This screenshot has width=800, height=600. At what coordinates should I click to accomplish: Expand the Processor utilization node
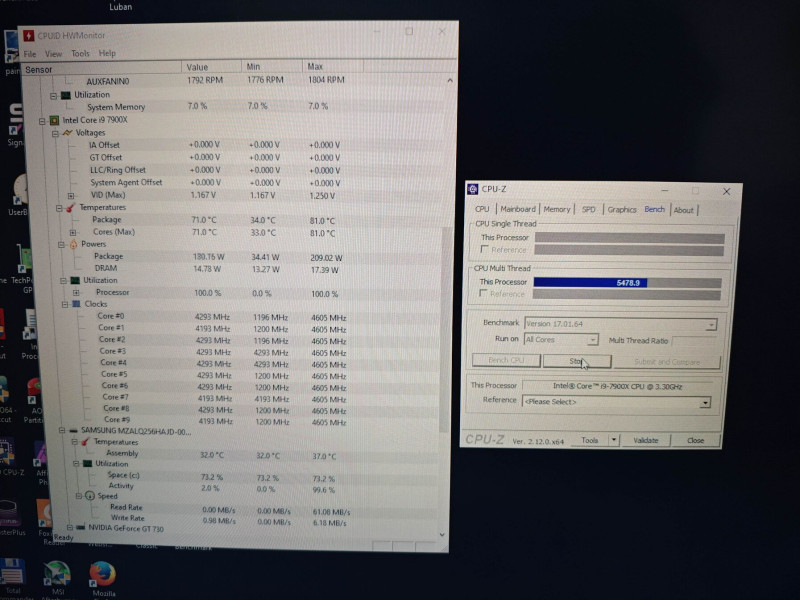coord(76,293)
